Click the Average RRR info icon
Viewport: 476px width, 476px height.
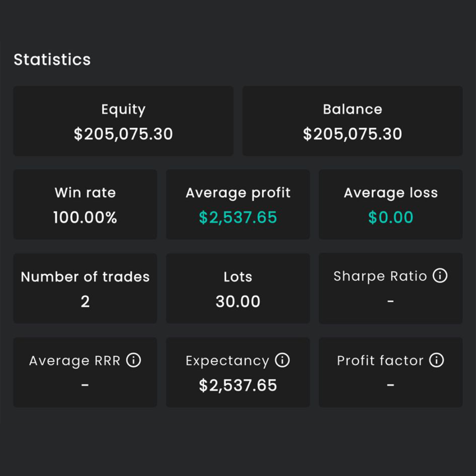coord(134,360)
